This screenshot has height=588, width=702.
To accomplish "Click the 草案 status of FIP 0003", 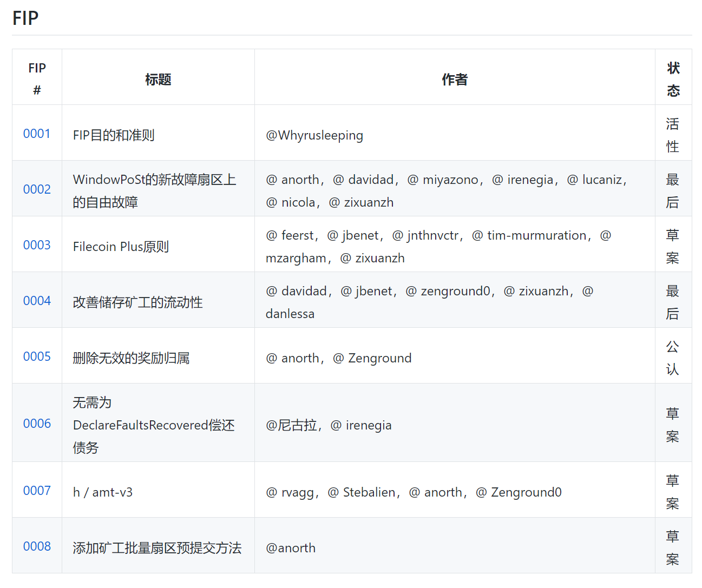I will (x=673, y=245).
